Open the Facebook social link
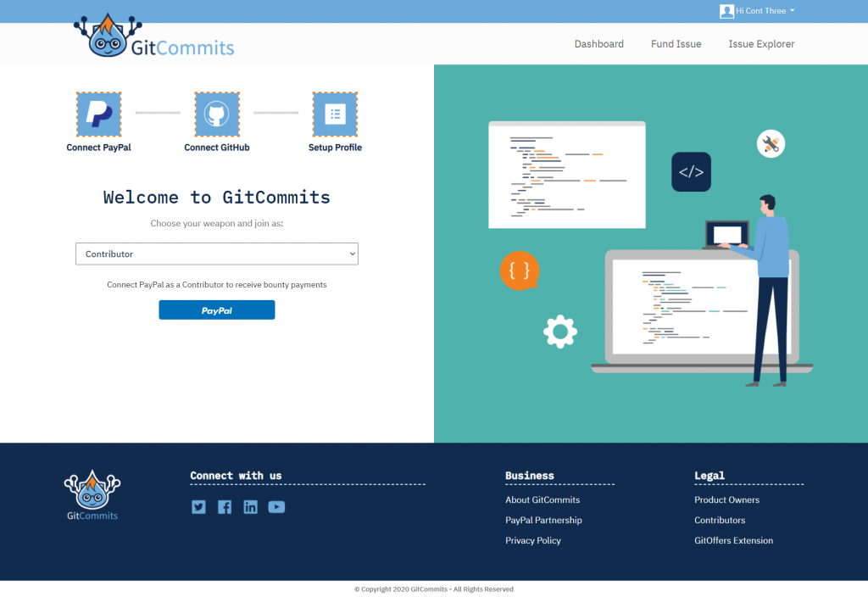This screenshot has height=597, width=868. (225, 507)
